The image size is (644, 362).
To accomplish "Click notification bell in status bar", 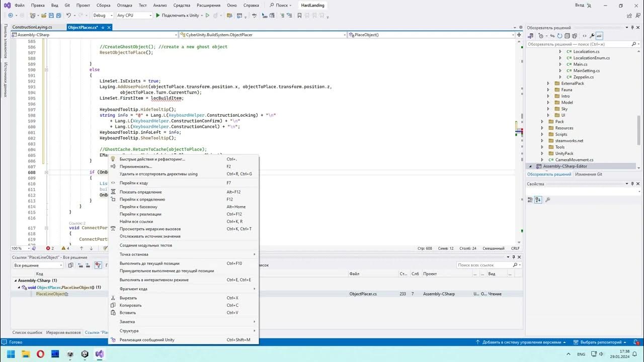I will 636,342.
